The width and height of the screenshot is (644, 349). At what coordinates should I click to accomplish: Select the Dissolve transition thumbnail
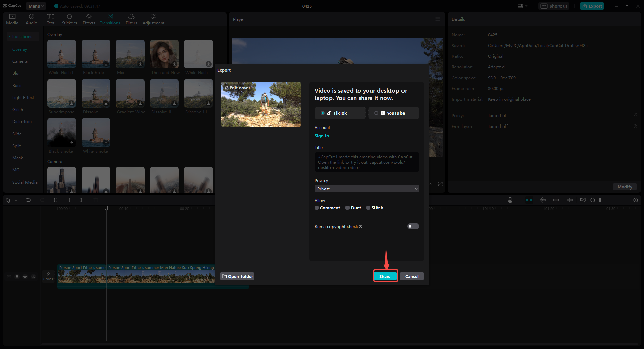96,93
